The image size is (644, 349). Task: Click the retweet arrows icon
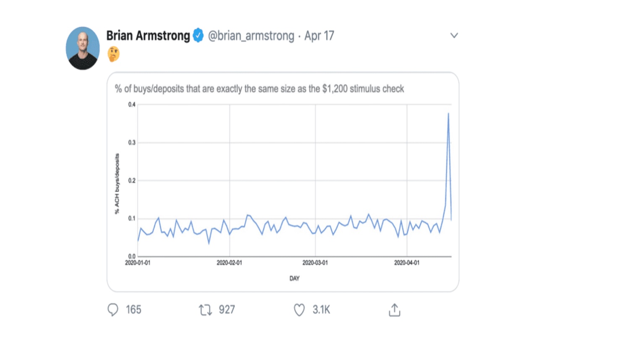(205, 310)
